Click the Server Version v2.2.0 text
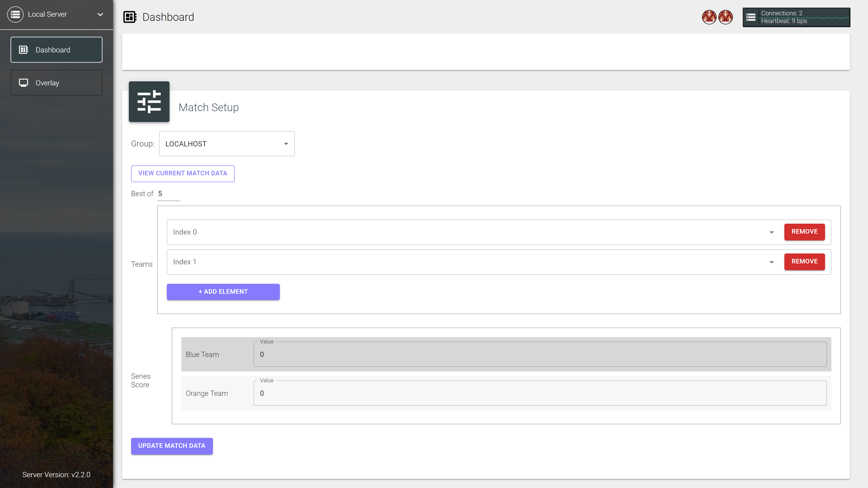 pos(56,474)
